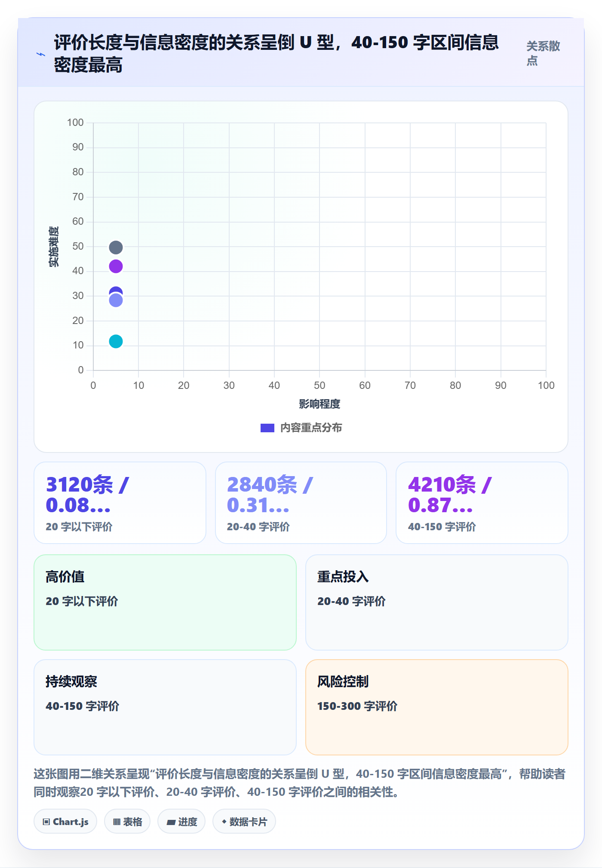The width and height of the screenshot is (602, 868).
Task: Select the 风险控制 quadrant card
Action: 437,707
